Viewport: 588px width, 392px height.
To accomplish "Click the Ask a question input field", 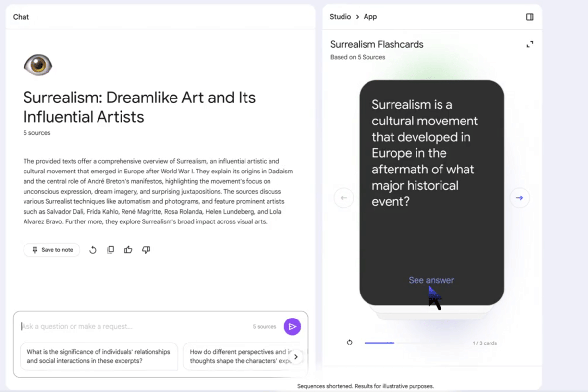I will [132, 326].
